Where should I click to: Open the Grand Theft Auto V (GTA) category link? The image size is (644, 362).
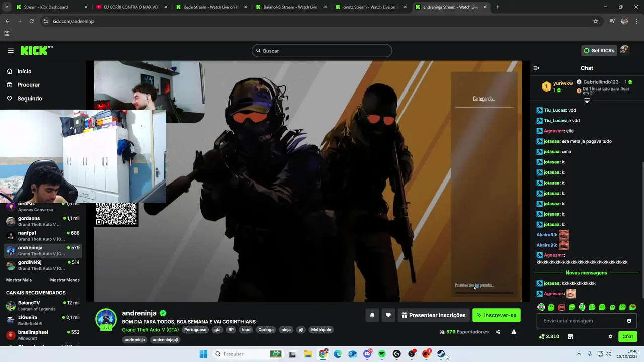coord(150,330)
